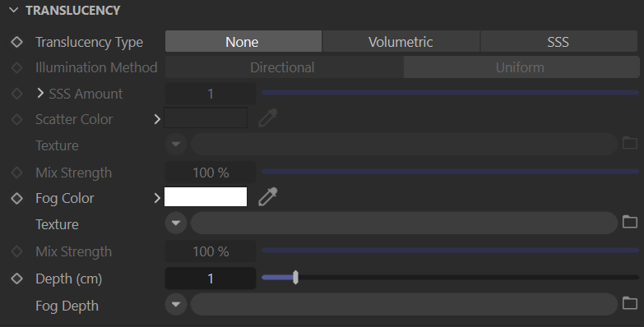This screenshot has height=327, width=644.
Task: Click the Scatter Color eyedropper icon
Action: pos(268,118)
